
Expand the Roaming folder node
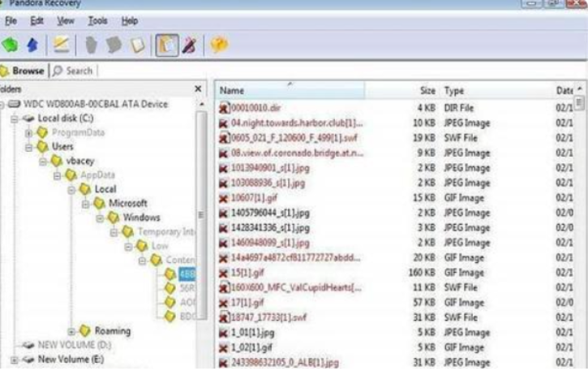(x=72, y=331)
